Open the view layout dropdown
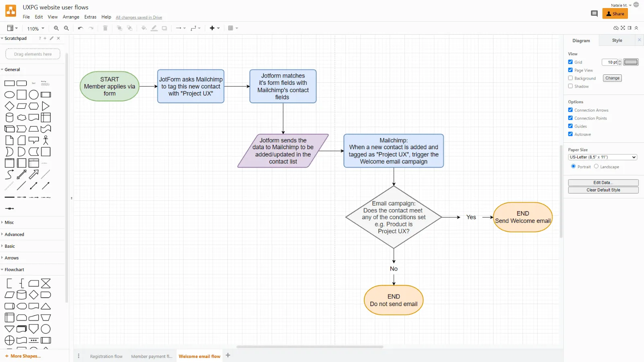Viewport: 644px width, 362px height. [12, 28]
